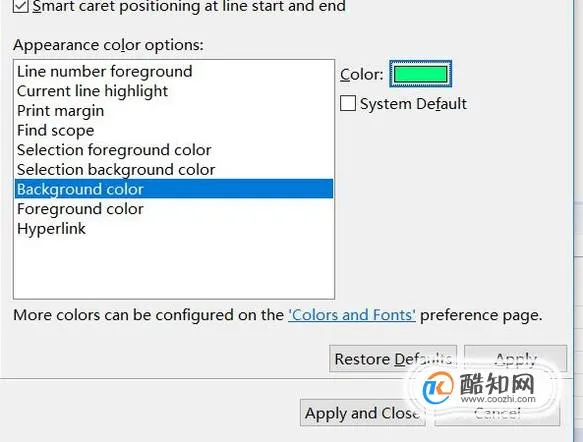Select the highlighted Background color item

(x=174, y=189)
